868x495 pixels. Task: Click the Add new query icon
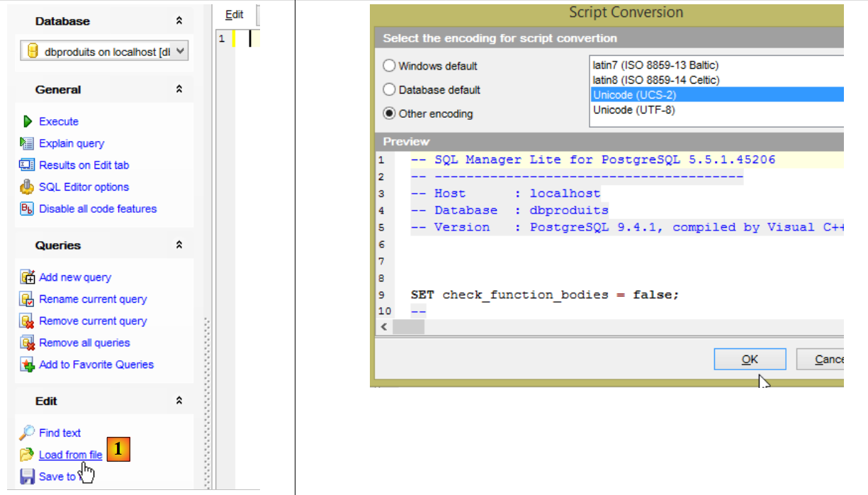click(x=28, y=277)
